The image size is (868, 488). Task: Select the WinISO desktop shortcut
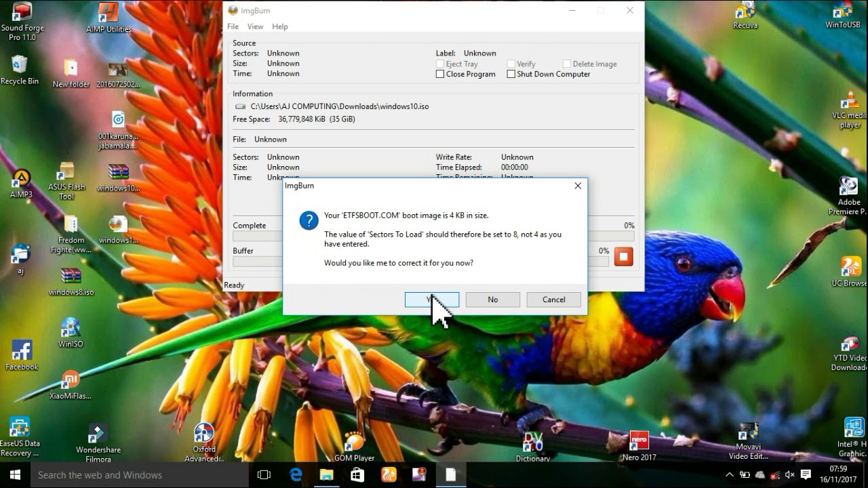click(71, 332)
